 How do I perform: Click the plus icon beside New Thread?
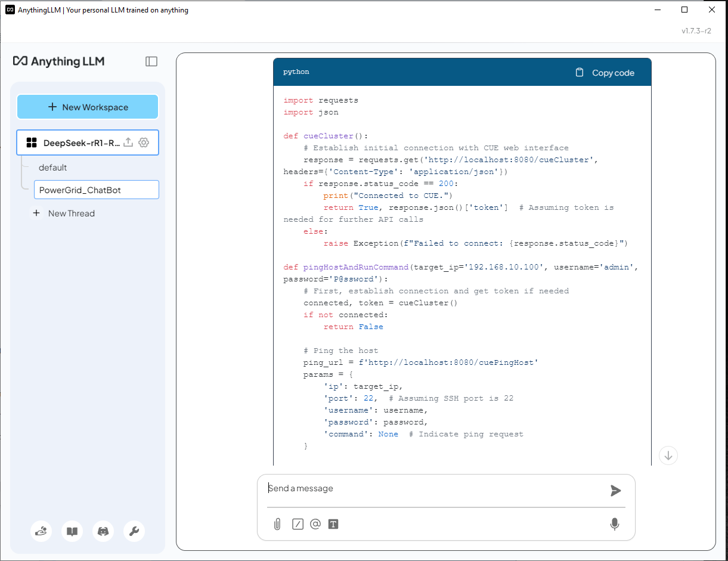click(36, 213)
